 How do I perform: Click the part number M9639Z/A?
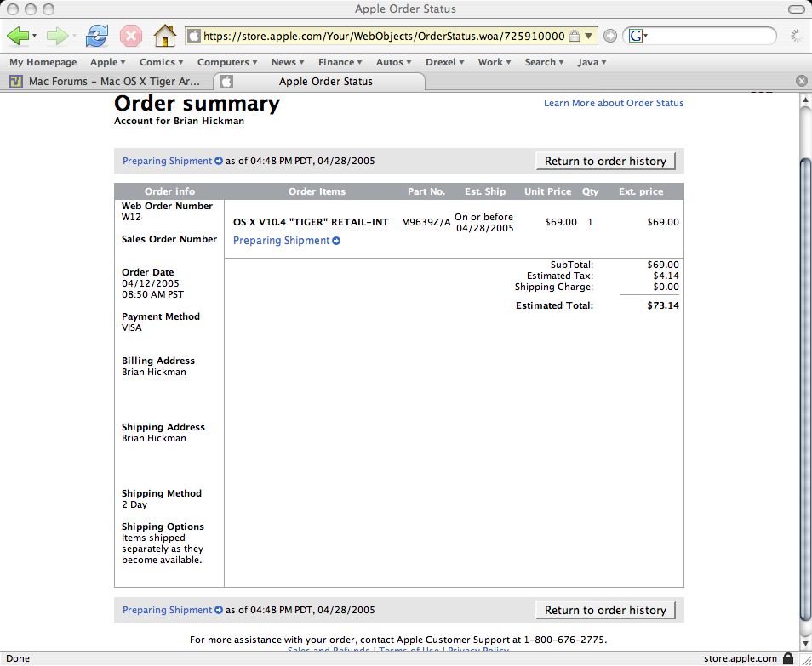pyautogui.click(x=426, y=222)
